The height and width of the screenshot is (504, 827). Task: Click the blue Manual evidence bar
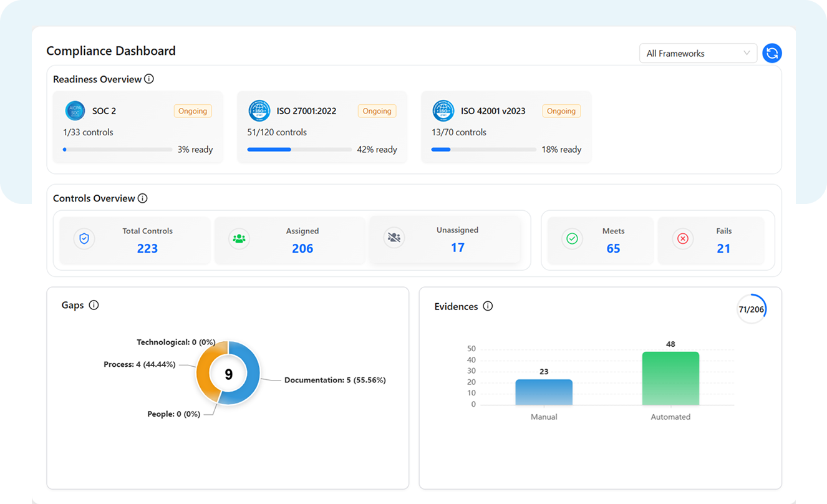click(544, 392)
